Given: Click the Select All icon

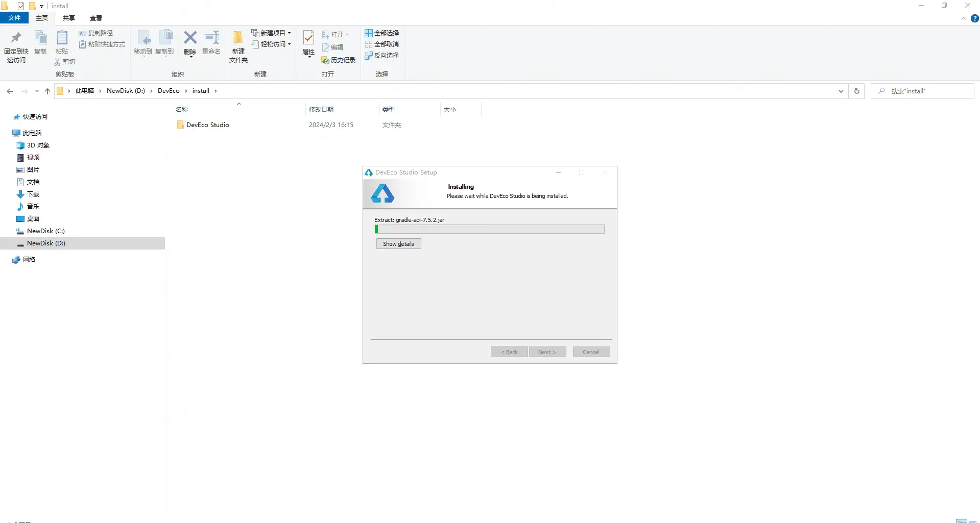Looking at the screenshot, I should (x=369, y=33).
